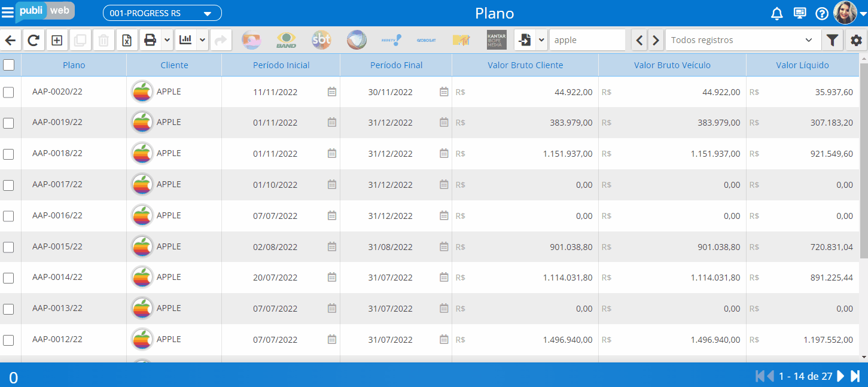Open the monitor presentation icon
The width and height of the screenshot is (868, 387).
tap(799, 13)
